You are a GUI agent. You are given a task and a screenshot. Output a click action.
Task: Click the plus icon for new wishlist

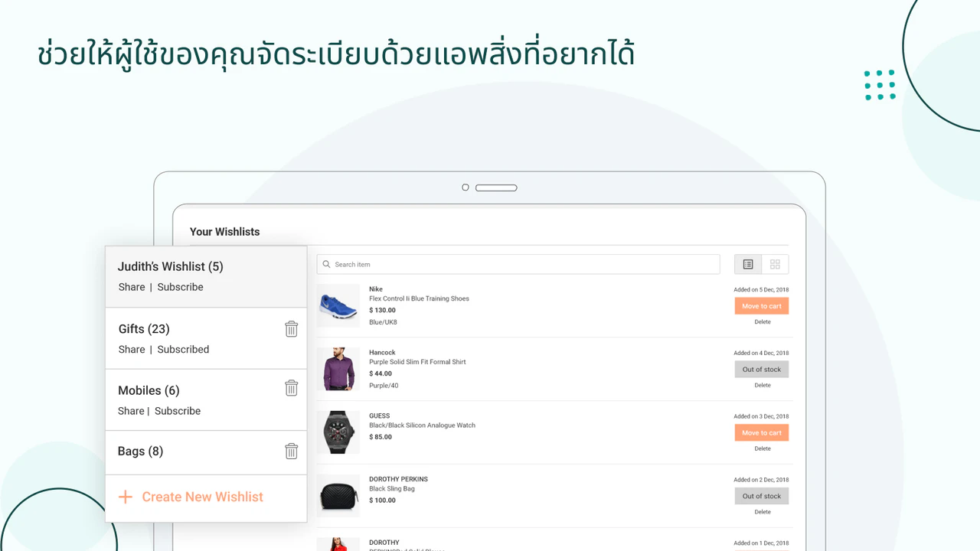[125, 497]
